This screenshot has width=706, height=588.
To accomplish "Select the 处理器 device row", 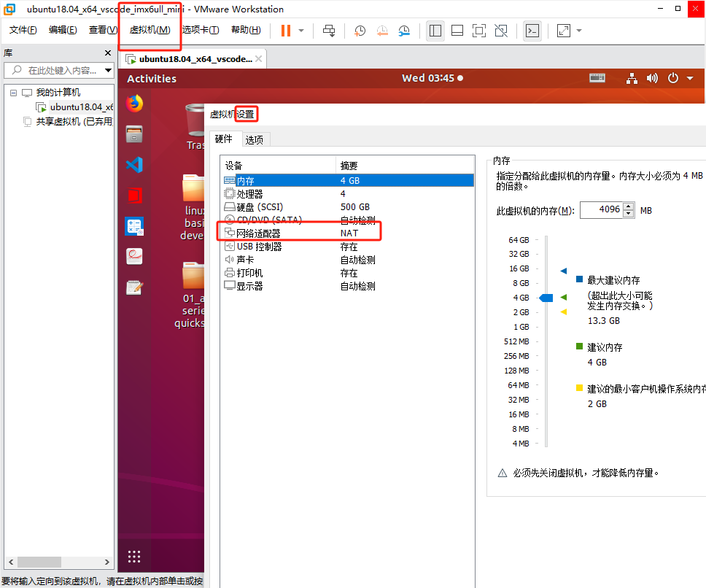I will point(349,194).
